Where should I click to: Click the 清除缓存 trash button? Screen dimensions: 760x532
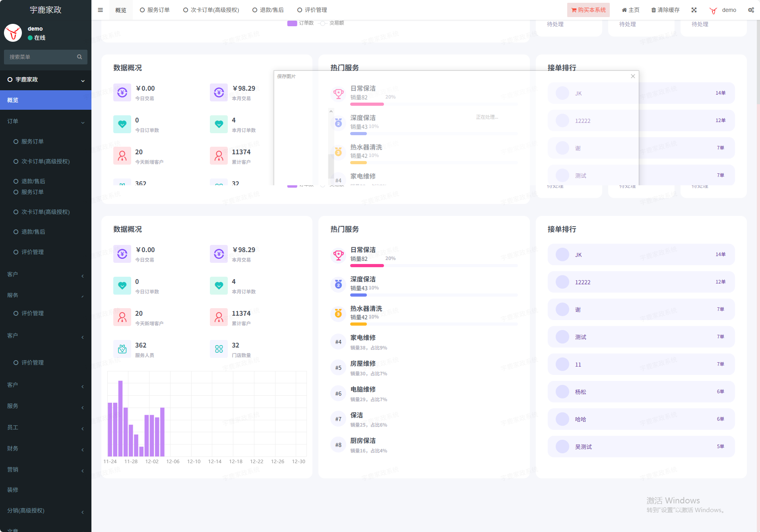(x=665, y=10)
